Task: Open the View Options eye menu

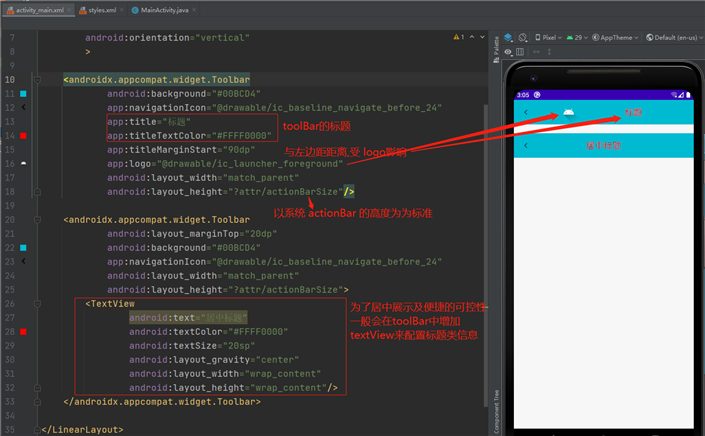Action: pos(508,52)
